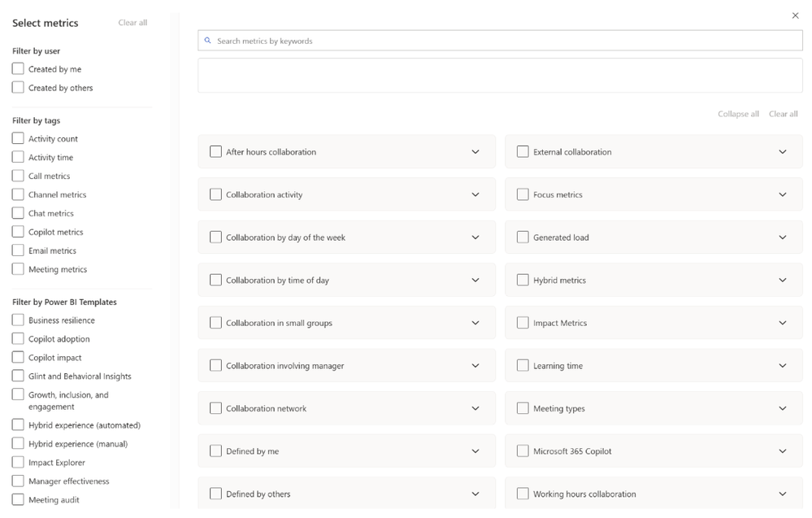
Task: Expand the Collaboration network group
Action: point(475,409)
